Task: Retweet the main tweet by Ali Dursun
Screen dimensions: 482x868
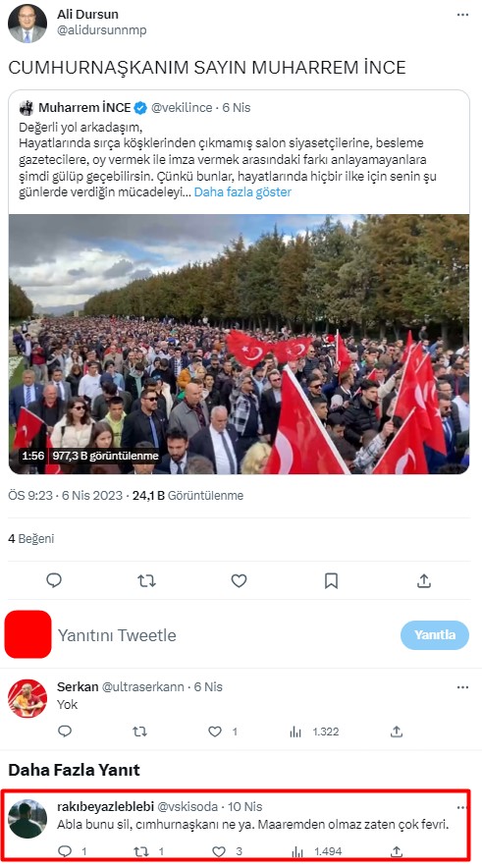Action: tap(146, 580)
